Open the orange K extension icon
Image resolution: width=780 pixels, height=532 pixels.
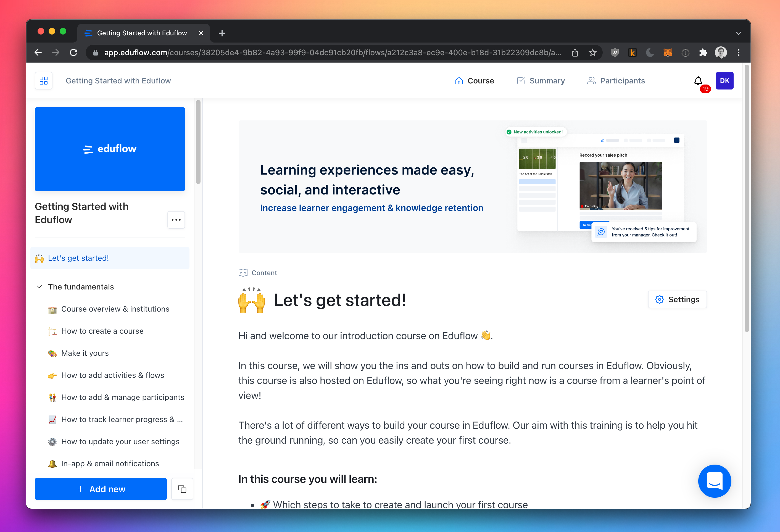[632, 53]
